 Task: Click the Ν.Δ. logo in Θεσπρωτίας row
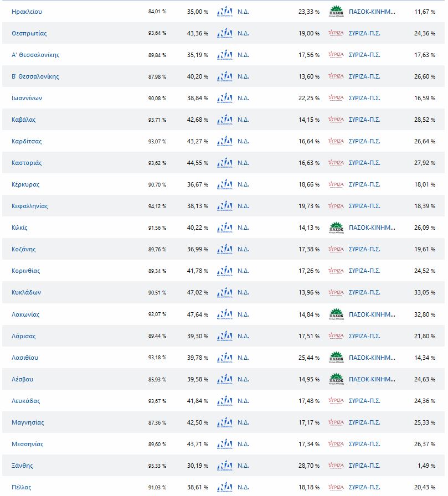225,33
